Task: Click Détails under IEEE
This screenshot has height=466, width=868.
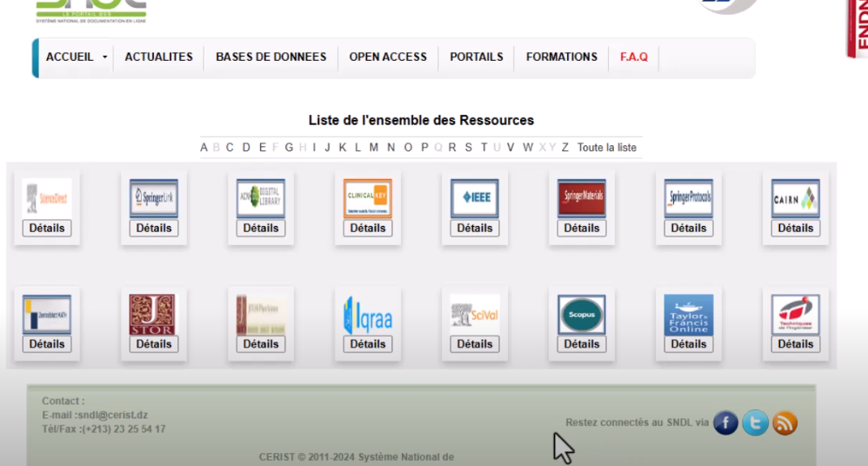Action: pyautogui.click(x=474, y=228)
